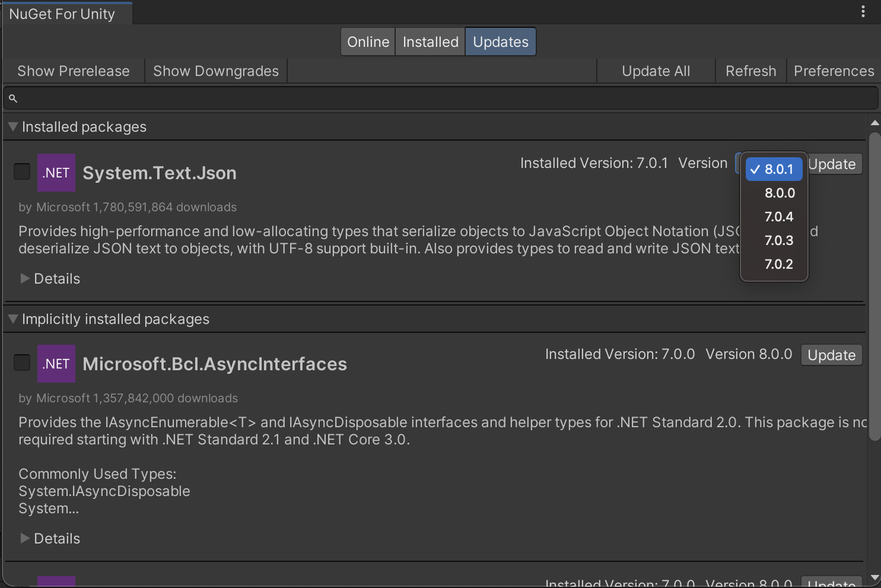This screenshot has height=588, width=881.
Task: Click System.Text.Json package title
Action: point(160,173)
